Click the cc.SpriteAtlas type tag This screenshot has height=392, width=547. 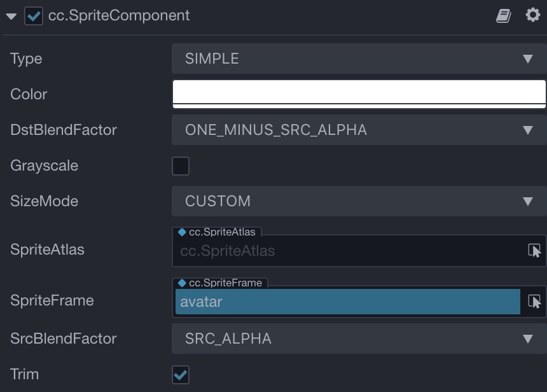pyautogui.click(x=218, y=232)
